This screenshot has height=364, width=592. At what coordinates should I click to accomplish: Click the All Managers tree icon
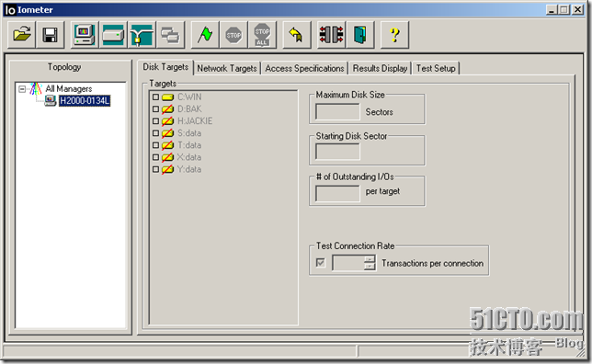(x=36, y=89)
